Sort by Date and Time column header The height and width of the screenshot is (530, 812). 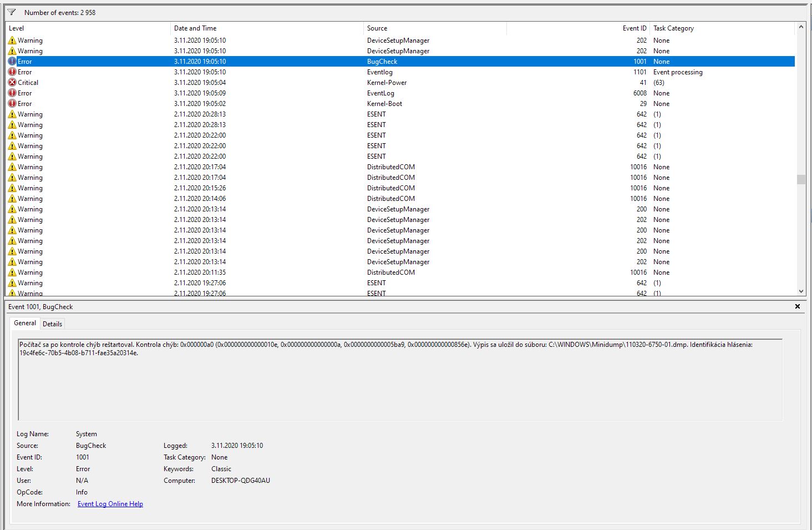[195, 28]
